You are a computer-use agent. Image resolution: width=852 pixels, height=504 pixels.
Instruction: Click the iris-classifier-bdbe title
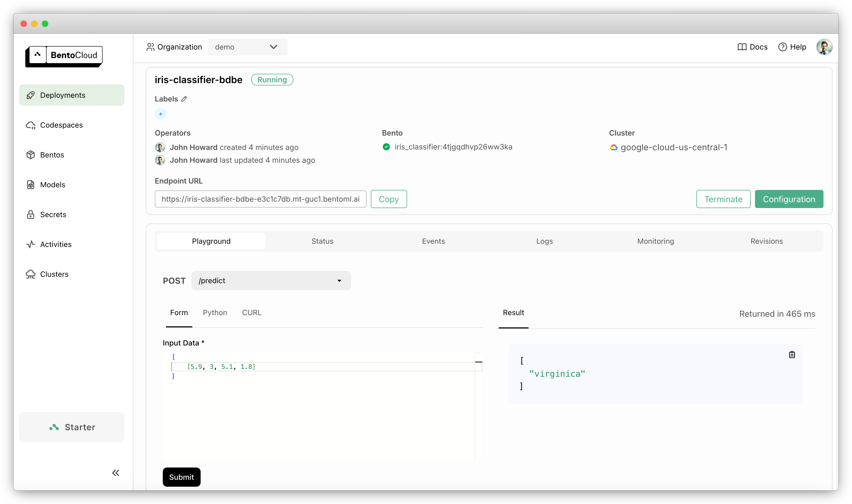(x=199, y=80)
